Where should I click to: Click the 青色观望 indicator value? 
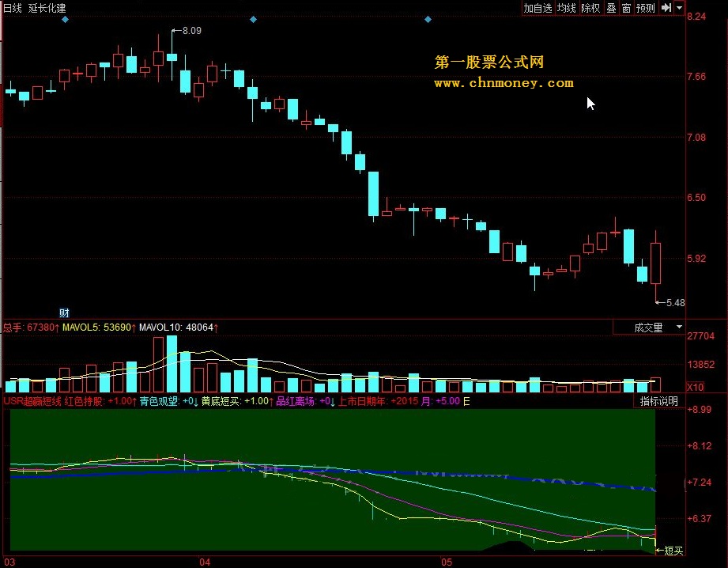click(x=169, y=400)
